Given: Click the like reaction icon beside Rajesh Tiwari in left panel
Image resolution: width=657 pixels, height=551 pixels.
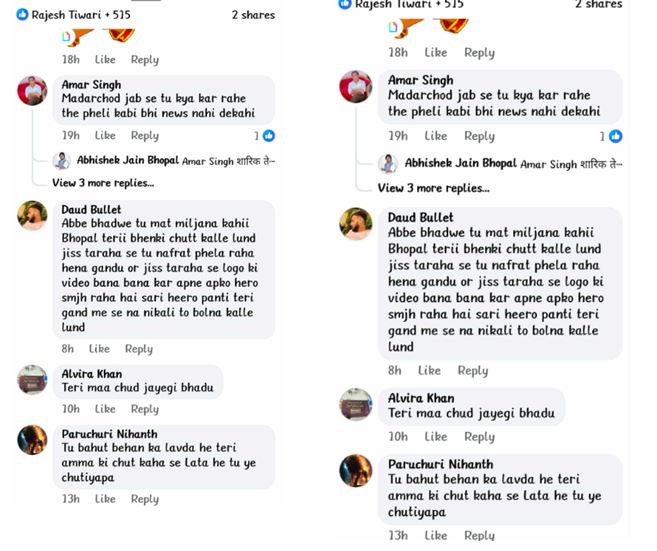Looking at the screenshot, I should 22,15.
